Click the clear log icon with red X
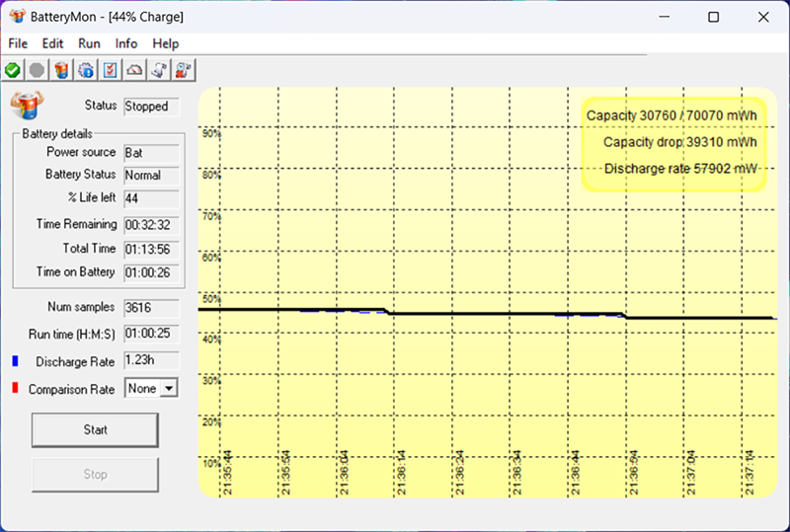Screen dimensions: 790x532 (183, 70)
